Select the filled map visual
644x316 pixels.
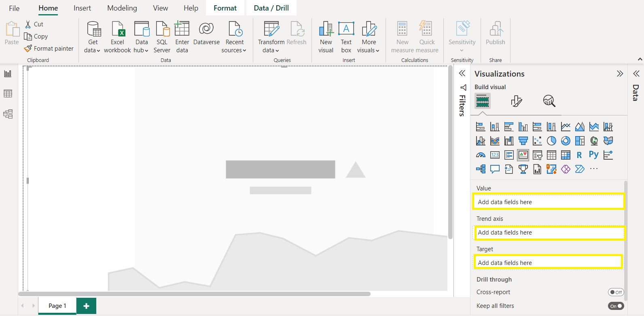[x=608, y=141]
